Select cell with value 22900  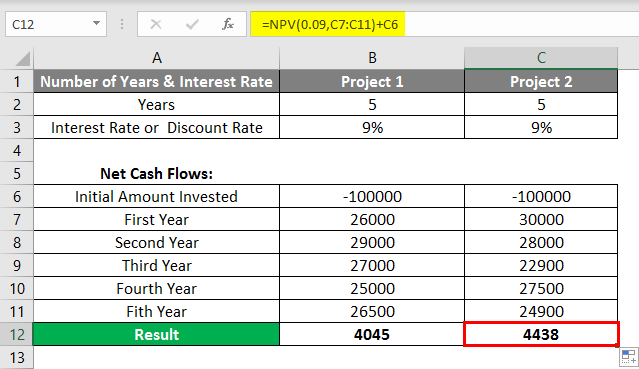point(541,265)
